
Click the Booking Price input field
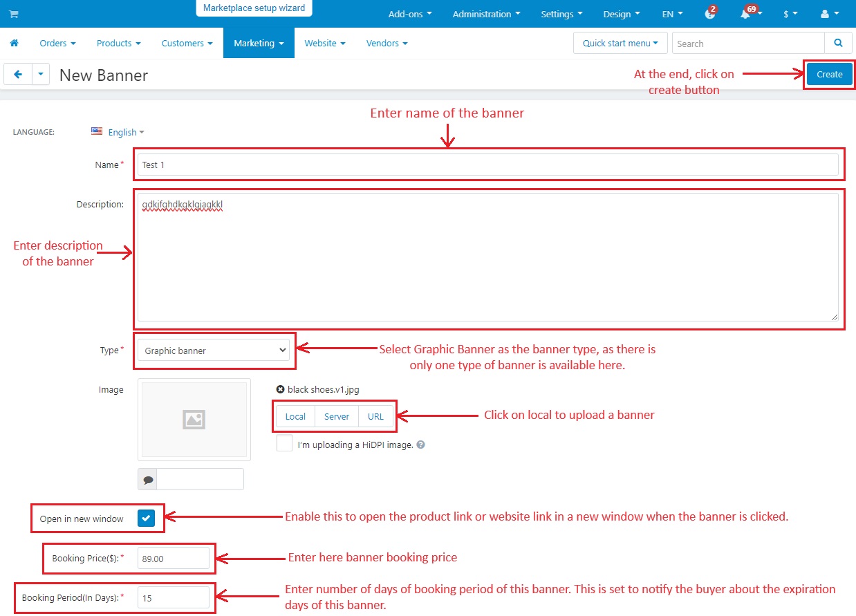point(174,559)
